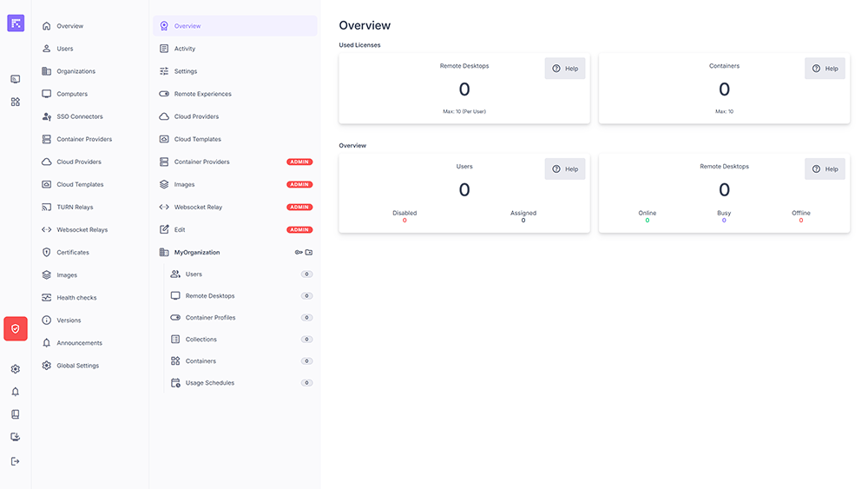Open Edit organization with ADMIN badge
Viewport: 868px width, 489px height.
click(x=180, y=230)
